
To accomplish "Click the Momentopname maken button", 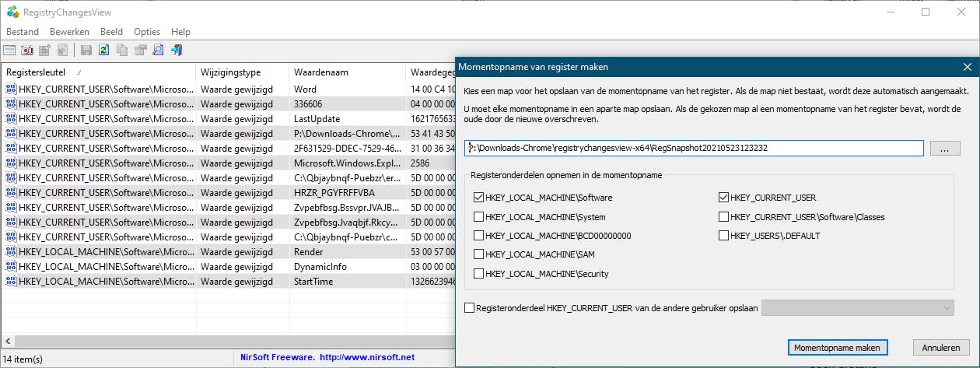I will pyautogui.click(x=838, y=347).
